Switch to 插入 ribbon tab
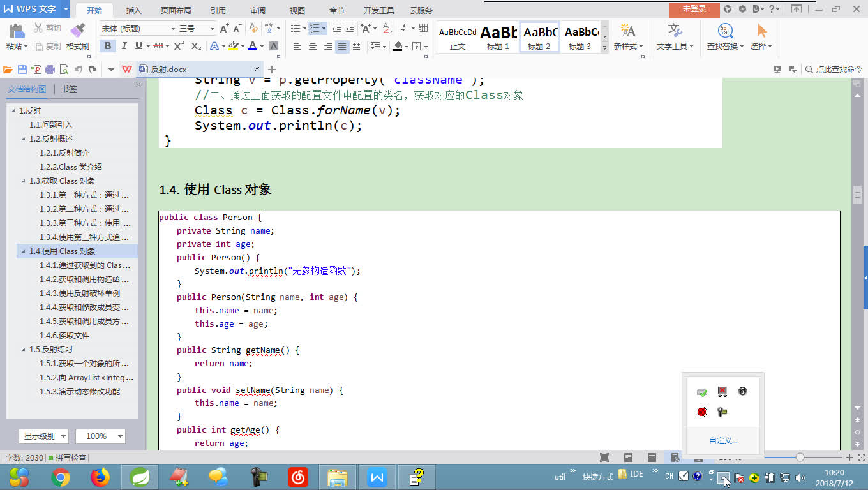The image size is (868, 490). click(134, 10)
